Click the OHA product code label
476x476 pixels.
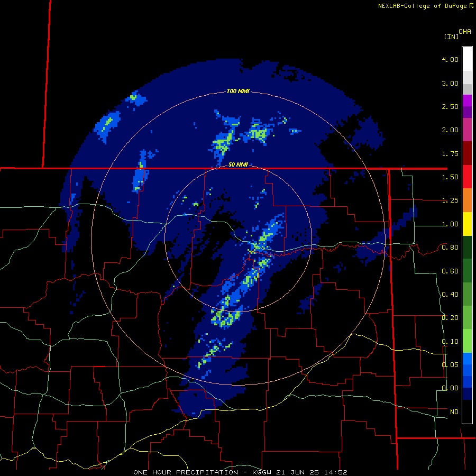point(465,32)
